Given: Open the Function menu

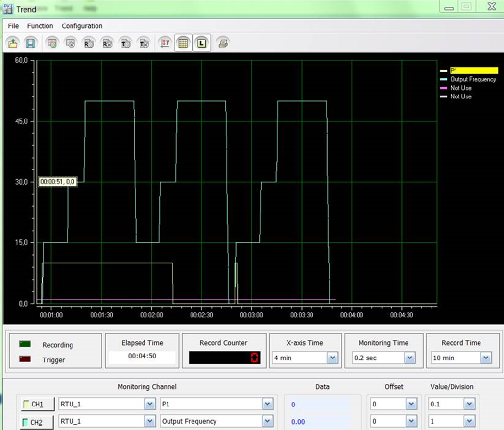Looking at the screenshot, I should pos(40,26).
